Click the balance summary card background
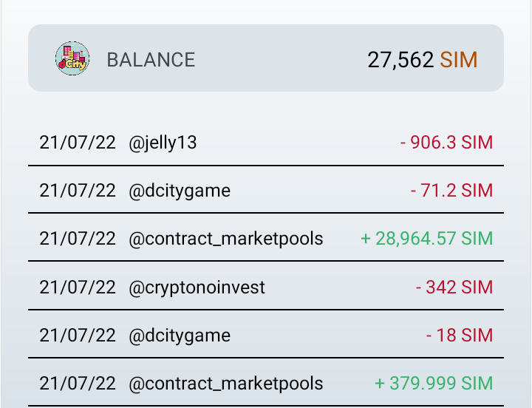The image size is (532, 408). (266, 58)
